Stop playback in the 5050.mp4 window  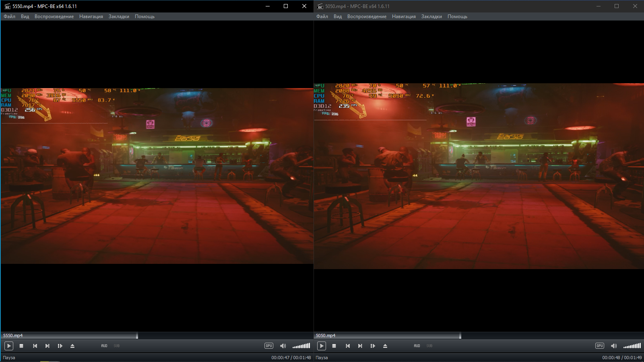[x=334, y=346]
